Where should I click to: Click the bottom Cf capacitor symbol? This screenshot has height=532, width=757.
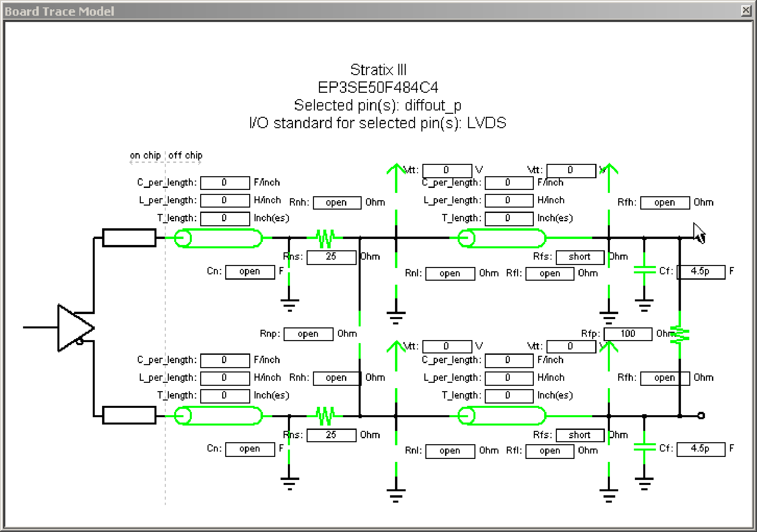(645, 447)
